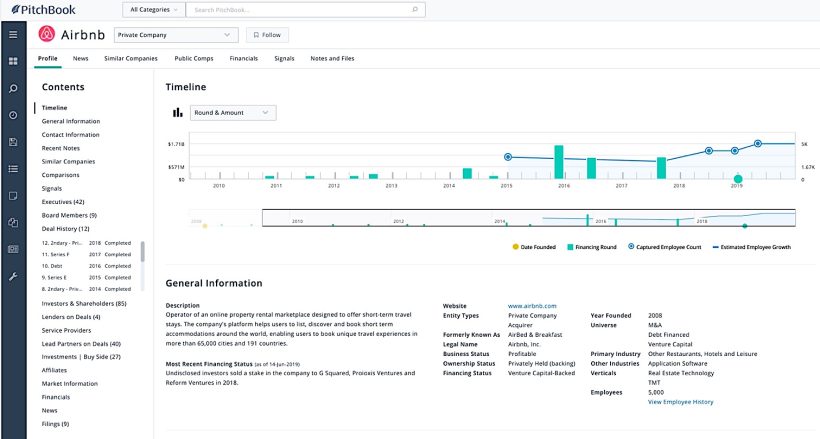Click the Follow button

point(265,35)
